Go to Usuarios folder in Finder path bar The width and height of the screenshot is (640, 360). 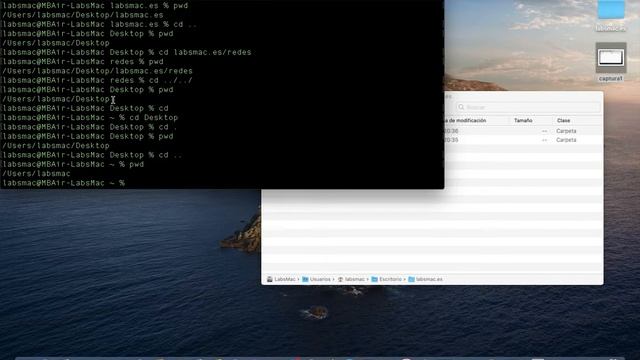316,279
